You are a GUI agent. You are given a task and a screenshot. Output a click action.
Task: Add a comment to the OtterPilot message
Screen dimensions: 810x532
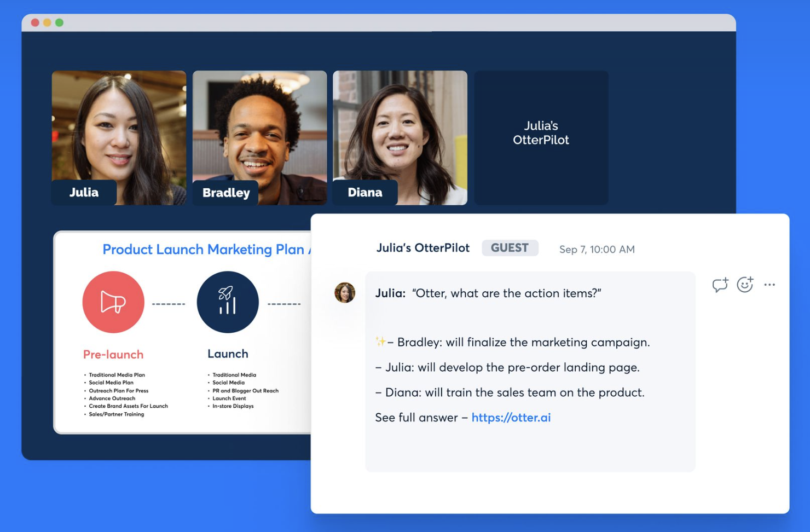point(720,285)
